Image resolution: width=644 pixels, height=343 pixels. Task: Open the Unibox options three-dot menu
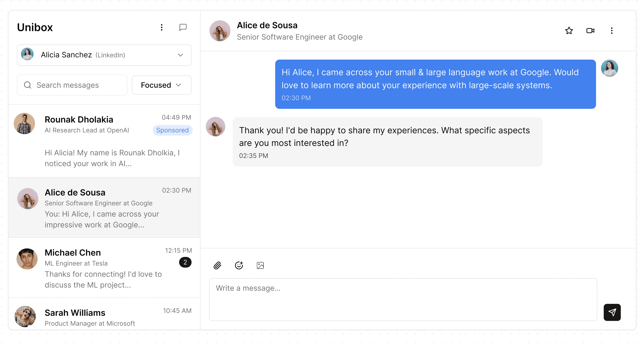pos(162,27)
